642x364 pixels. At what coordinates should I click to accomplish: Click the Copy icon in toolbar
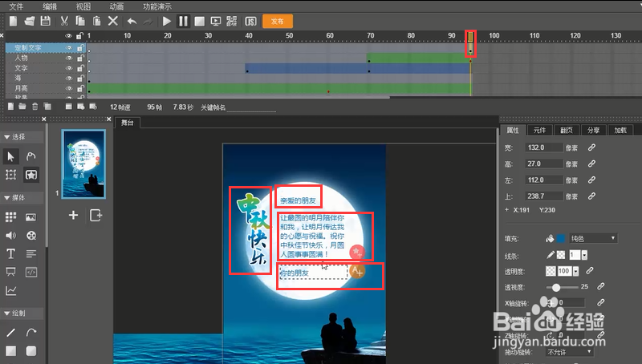tap(81, 21)
